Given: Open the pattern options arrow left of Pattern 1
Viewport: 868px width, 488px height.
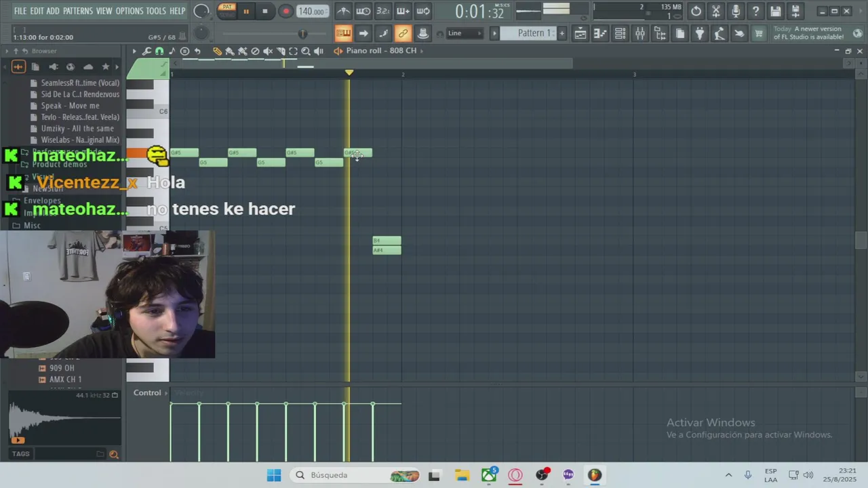Looking at the screenshot, I should (494, 33).
